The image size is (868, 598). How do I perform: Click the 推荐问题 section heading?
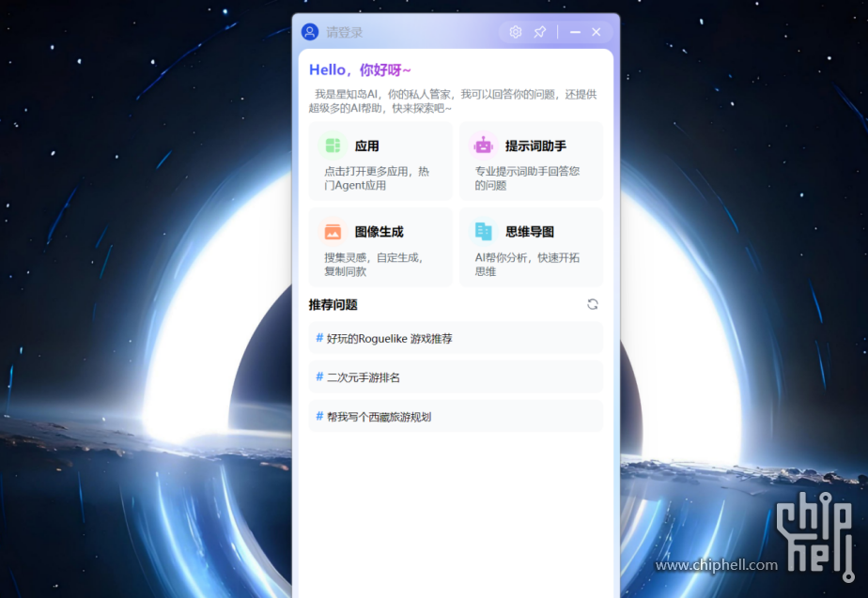point(333,305)
